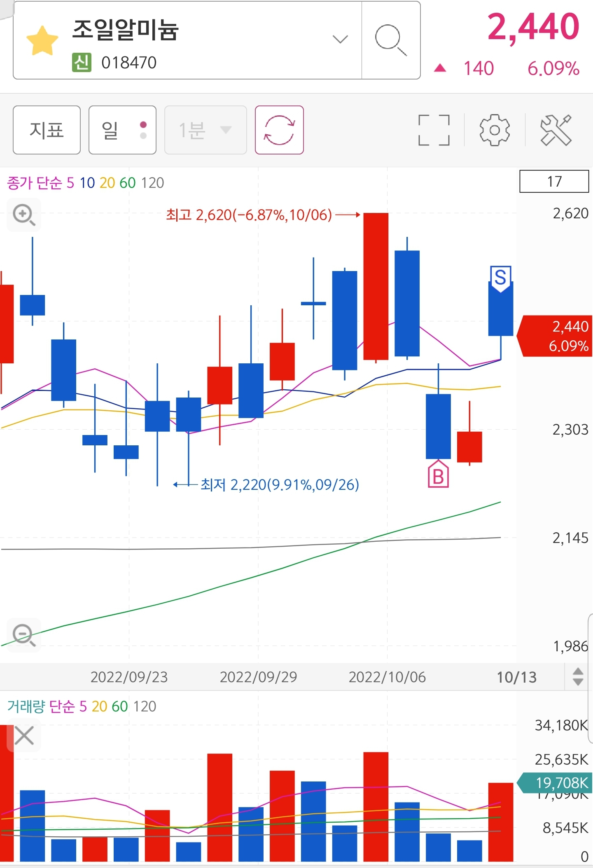Click the 최고 2,620 high annotation
Viewport: 593px width, 868px height.
[x=249, y=215]
